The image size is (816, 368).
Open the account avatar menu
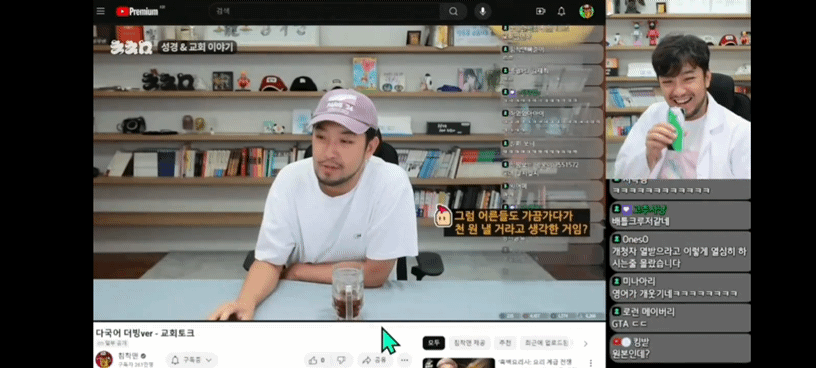point(586,11)
